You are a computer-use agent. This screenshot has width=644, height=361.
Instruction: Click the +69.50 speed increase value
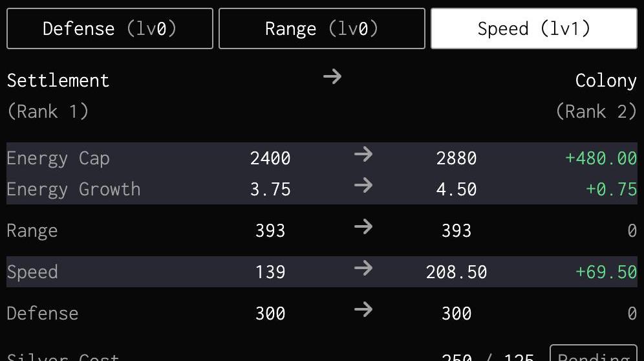pyautogui.click(x=606, y=272)
